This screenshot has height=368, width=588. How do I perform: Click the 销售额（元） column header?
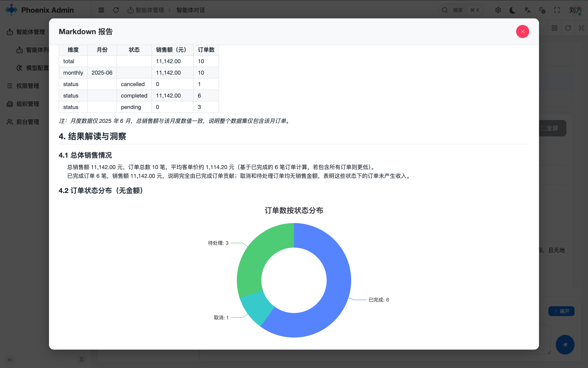pyautogui.click(x=173, y=50)
